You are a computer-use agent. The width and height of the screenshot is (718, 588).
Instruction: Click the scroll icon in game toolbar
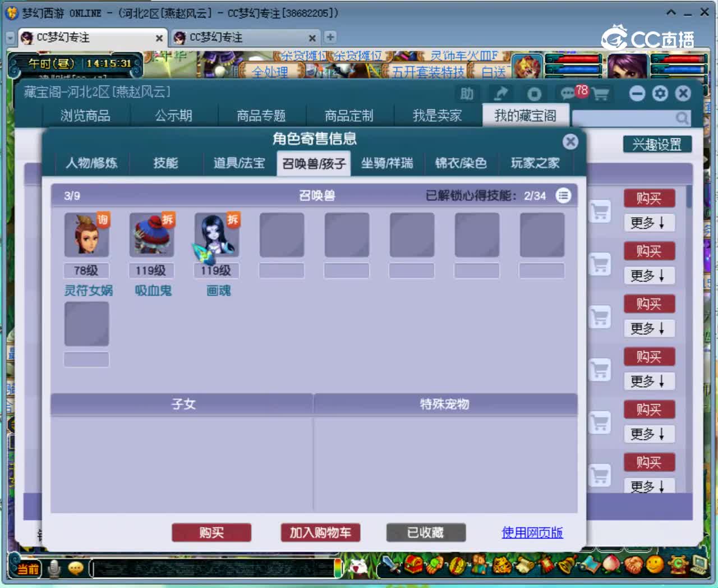pos(523,565)
